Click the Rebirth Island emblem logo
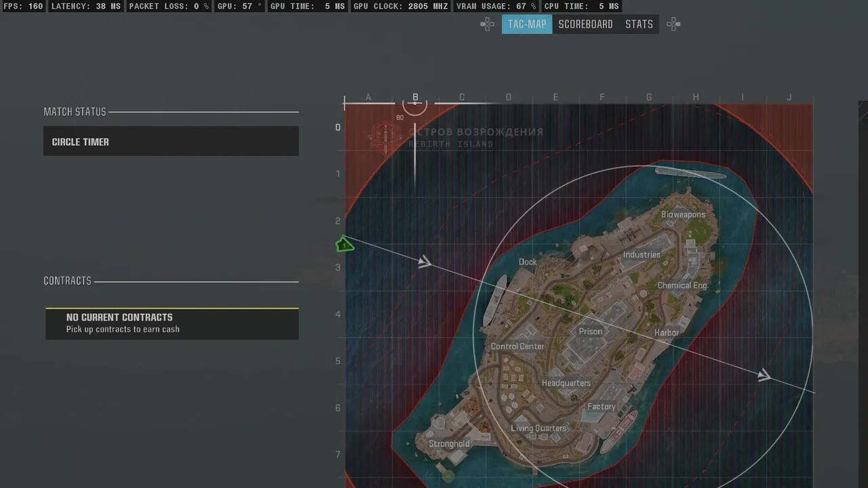The height and width of the screenshot is (488, 868). pos(385,138)
